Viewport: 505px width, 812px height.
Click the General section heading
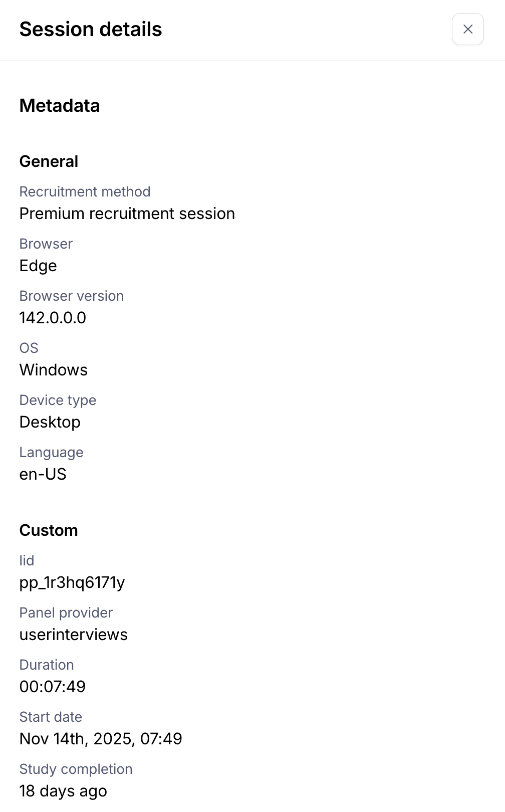point(49,161)
